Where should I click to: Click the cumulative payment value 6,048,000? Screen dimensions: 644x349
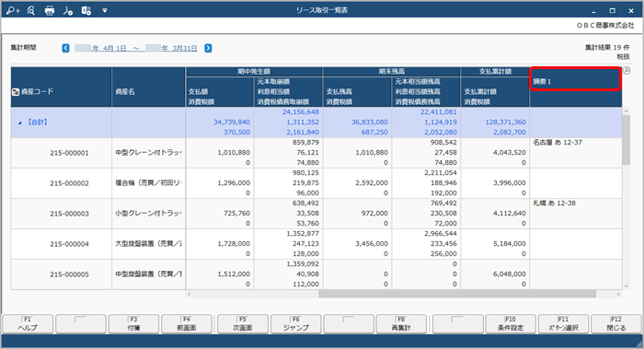[x=510, y=274]
